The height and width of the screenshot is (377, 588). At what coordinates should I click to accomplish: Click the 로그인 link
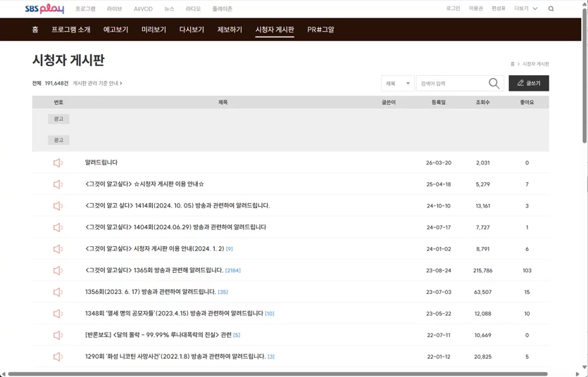pos(453,8)
